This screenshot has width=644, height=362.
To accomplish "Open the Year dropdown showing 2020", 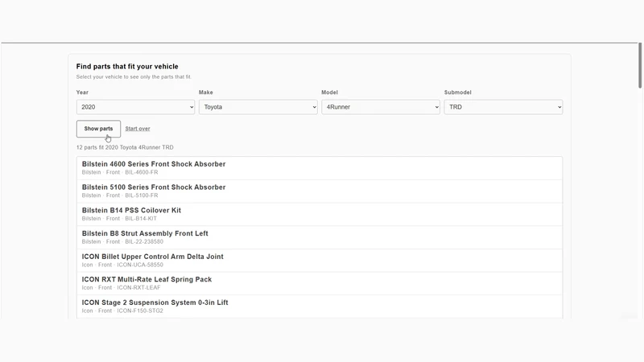I will [135, 107].
